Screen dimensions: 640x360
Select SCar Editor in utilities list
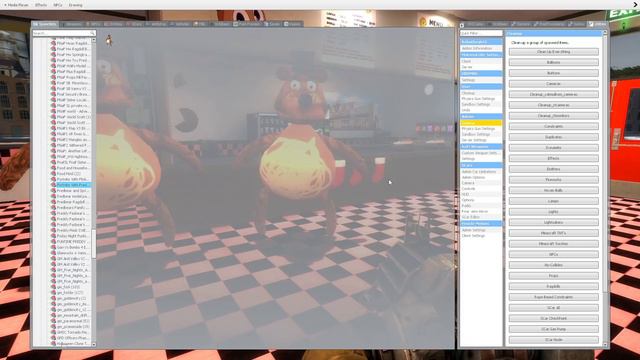481,217
